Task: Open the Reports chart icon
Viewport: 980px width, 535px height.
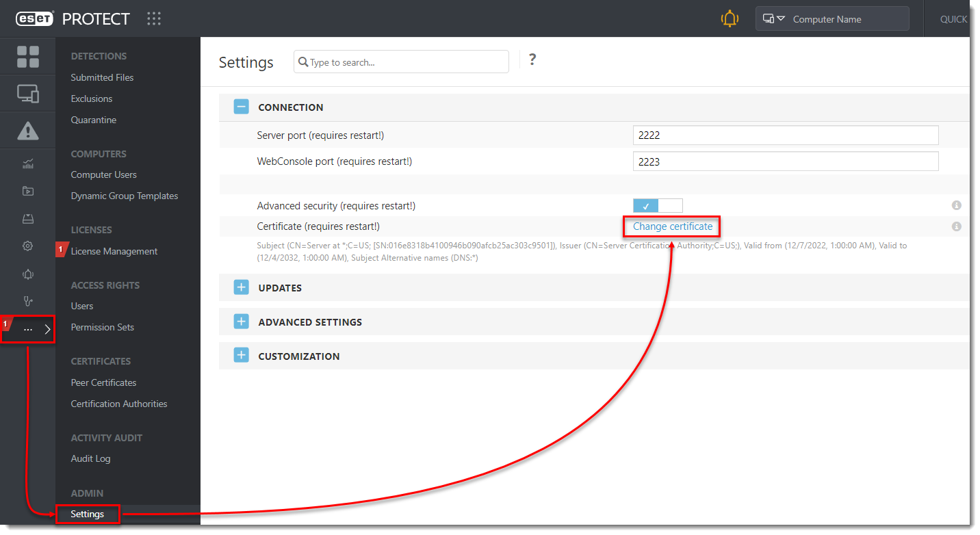Action: tap(28, 164)
